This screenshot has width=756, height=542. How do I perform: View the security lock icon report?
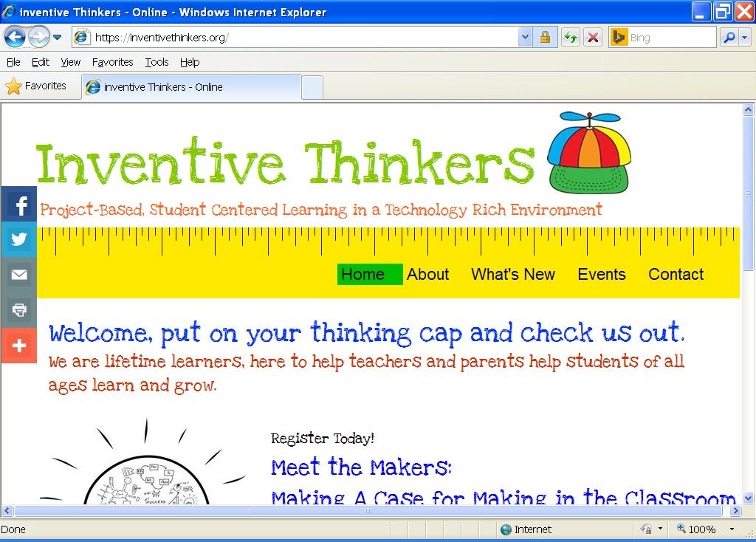(x=546, y=37)
